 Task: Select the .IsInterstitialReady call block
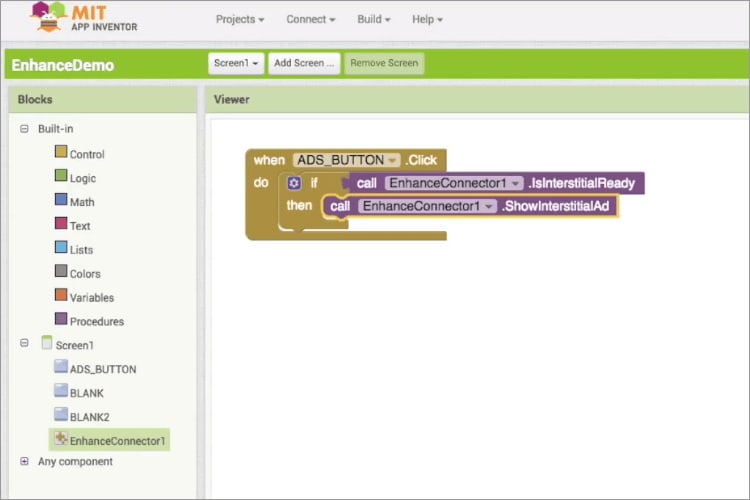pos(494,183)
